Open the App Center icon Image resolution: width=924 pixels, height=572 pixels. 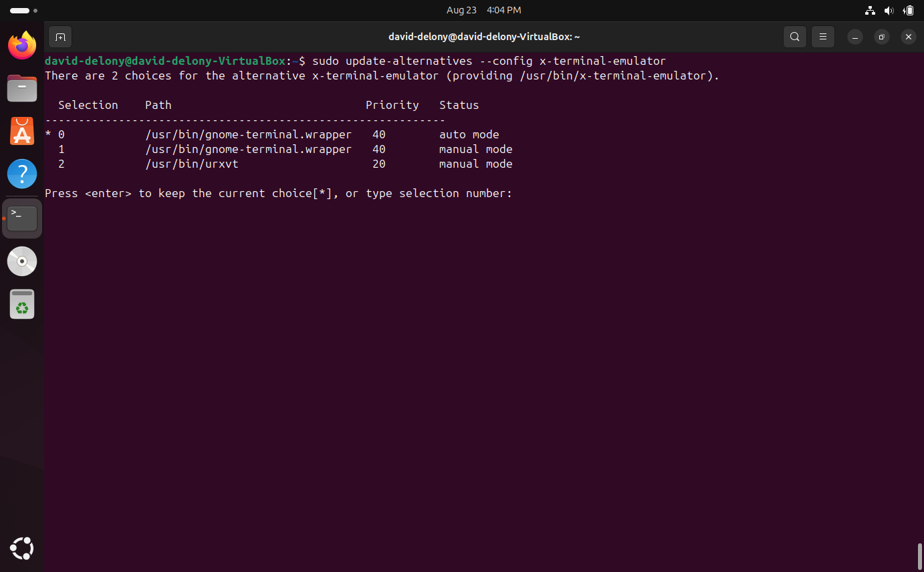(x=22, y=132)
